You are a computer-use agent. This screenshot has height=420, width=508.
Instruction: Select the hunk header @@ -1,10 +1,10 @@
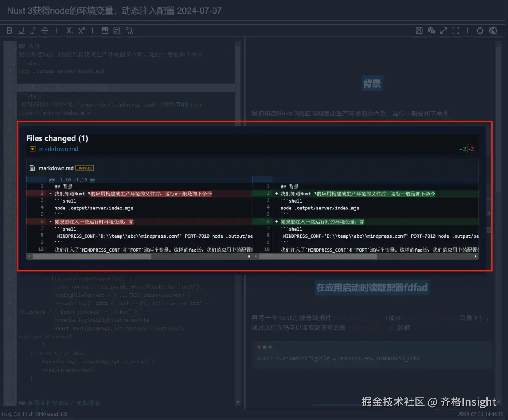click(72, 180)
